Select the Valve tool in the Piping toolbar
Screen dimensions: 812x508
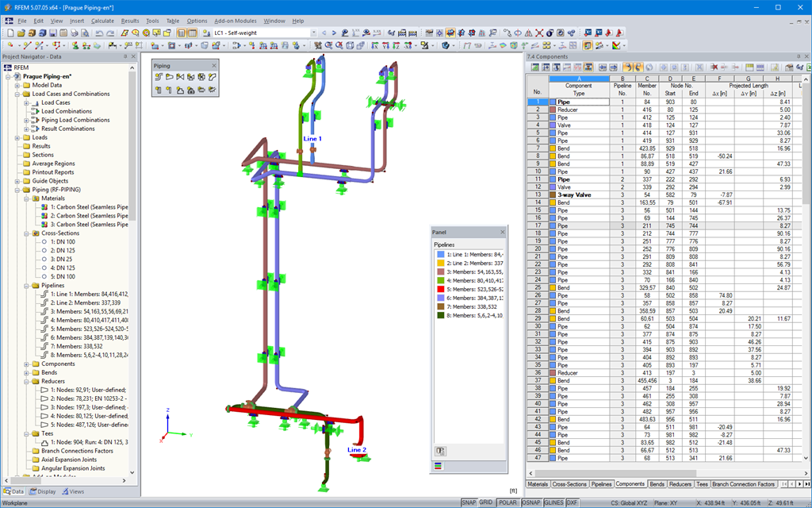pyautogui.click(x=181, y=77)
